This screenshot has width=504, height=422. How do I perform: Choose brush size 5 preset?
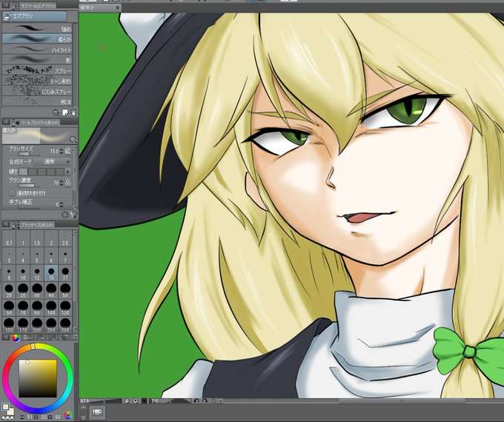point(37,256)
